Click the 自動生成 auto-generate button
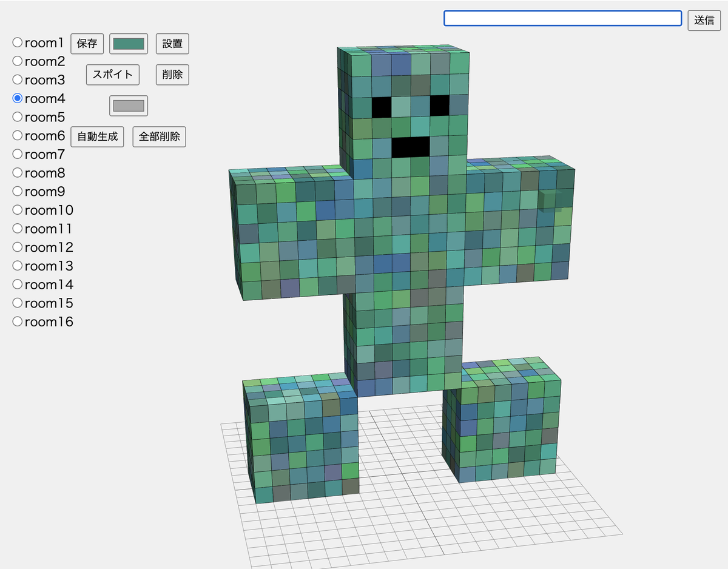The image size is (728, 569). pyautogui.click(x=97, y=136)
